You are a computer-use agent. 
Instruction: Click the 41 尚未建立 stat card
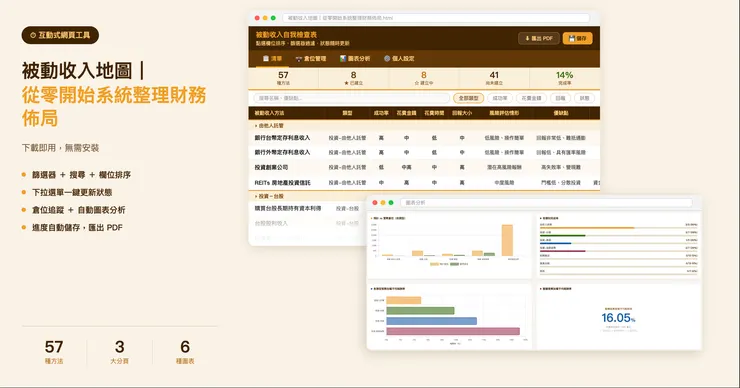(494, 78)
